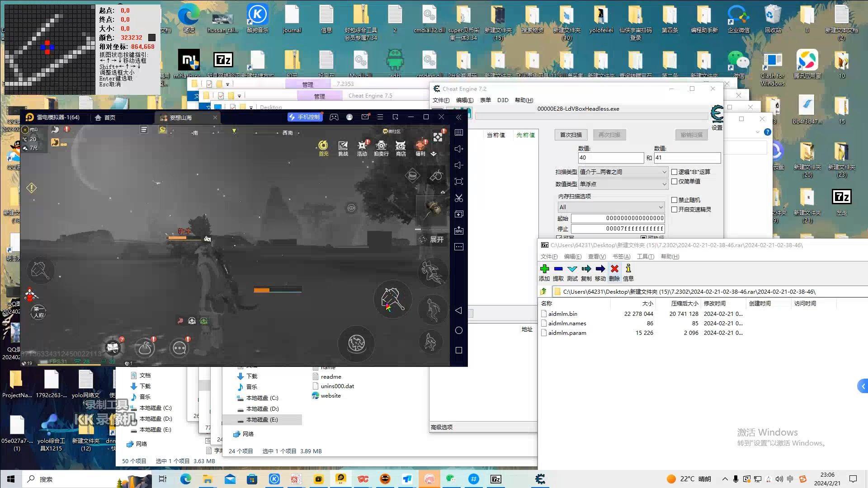The height and width of the screenshot is (488, 868).
Task: Open 数值类型 value type dropdown
Action: 623,184
